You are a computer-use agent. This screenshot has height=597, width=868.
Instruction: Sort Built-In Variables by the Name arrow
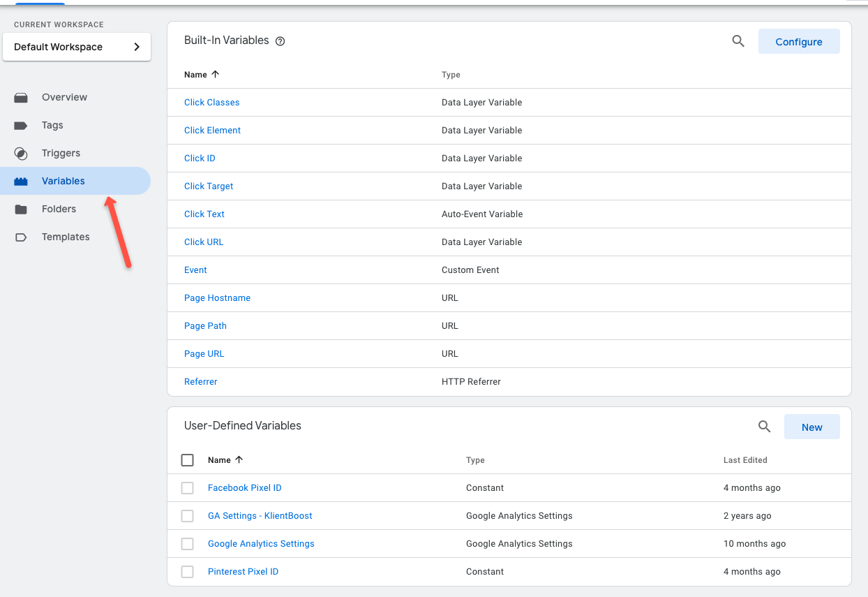215,74
